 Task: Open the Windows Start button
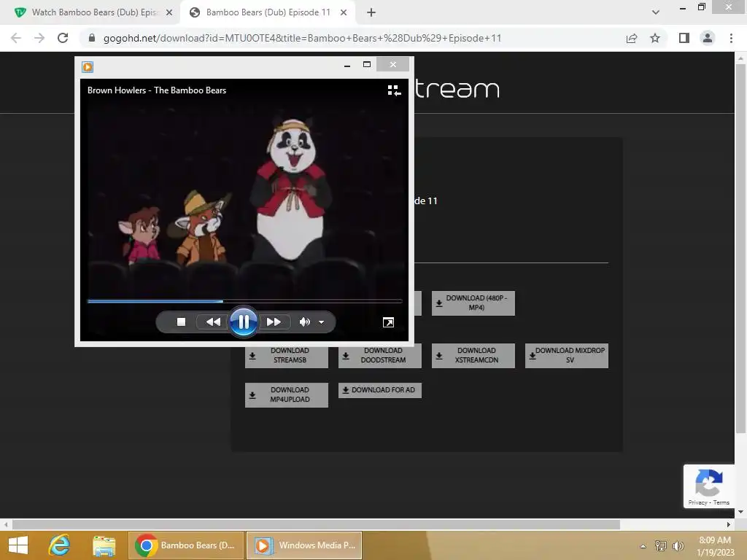pyautogui.click(x=18, y=545)
